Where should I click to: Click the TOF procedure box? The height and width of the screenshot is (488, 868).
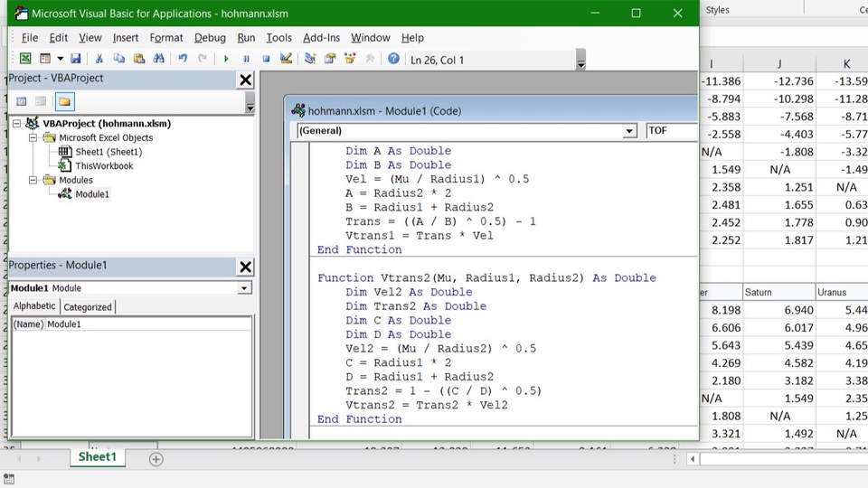[x=672, y=130]
